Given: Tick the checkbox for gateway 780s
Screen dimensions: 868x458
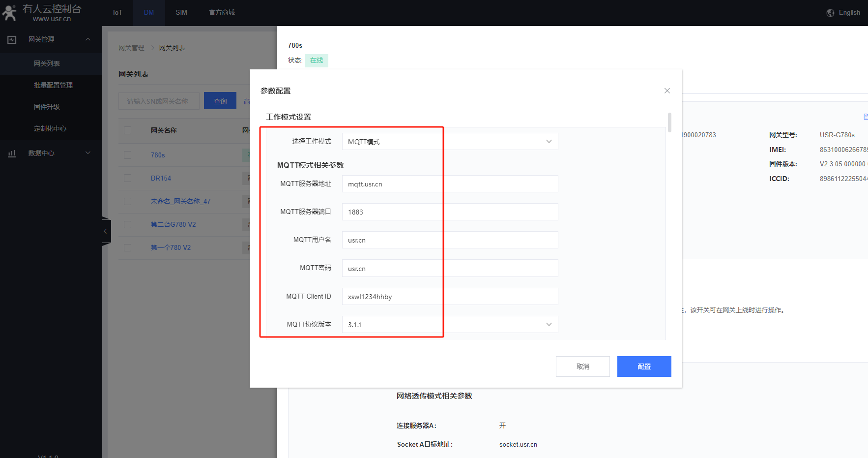Looking at the screenshot, I should (x=128, y=155).
